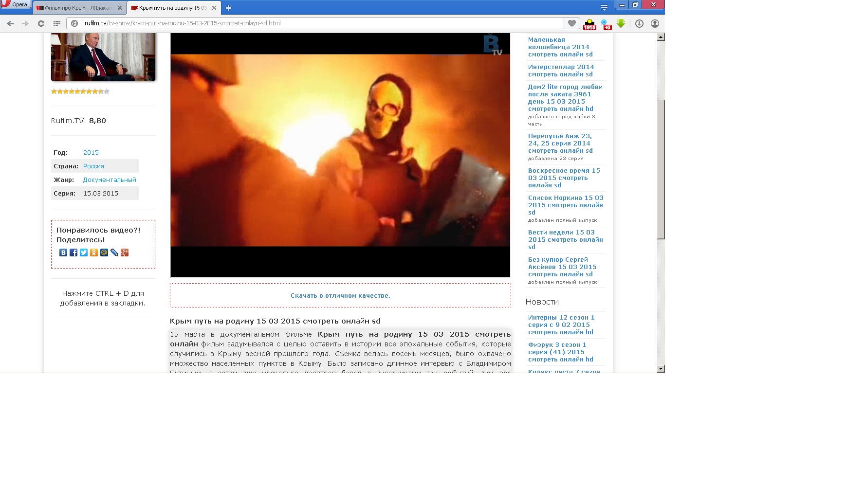Open 'Список Норкина 15 03 2015' link
The image size is (846, 504).
tap(566, 205)
